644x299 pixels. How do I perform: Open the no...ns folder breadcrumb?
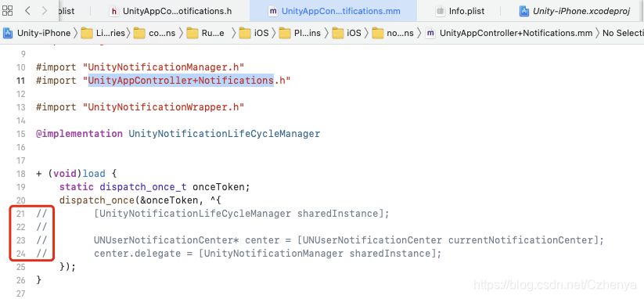(400, 33)
